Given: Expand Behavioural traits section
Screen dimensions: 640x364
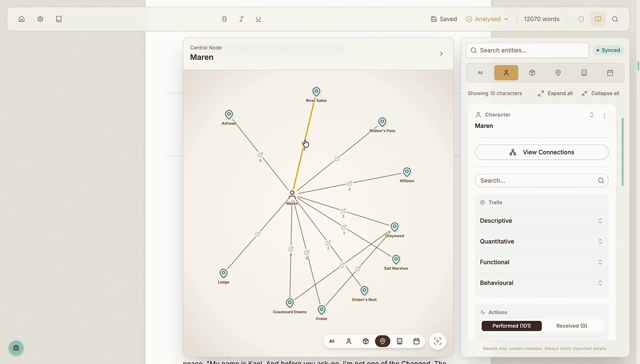Looking at the screenshot, I should 542,283.
